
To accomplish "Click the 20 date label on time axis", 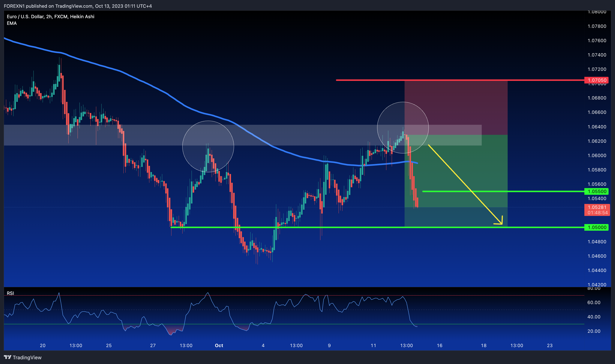I will click(x=43, y=345).
